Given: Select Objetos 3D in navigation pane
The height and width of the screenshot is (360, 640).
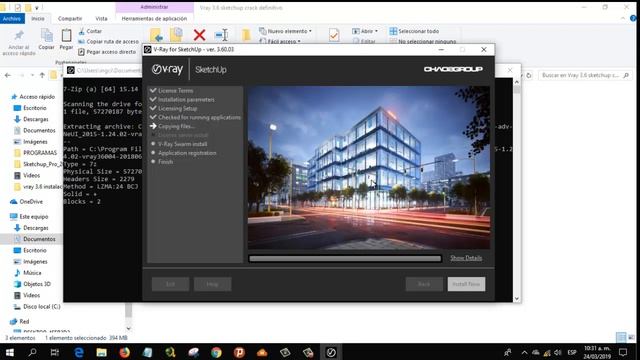Looking at the screenshot, I should [x=32, y=284].
